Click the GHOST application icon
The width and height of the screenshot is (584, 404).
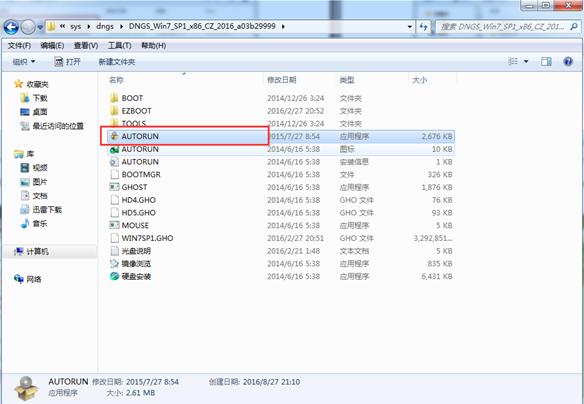(114, 187)
